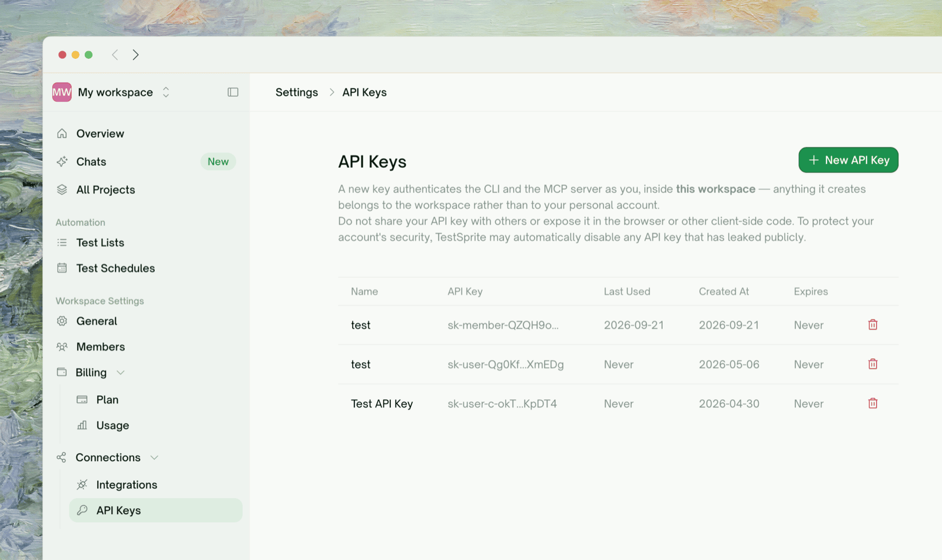Click the Created At column header

click(x=724, y=292)
